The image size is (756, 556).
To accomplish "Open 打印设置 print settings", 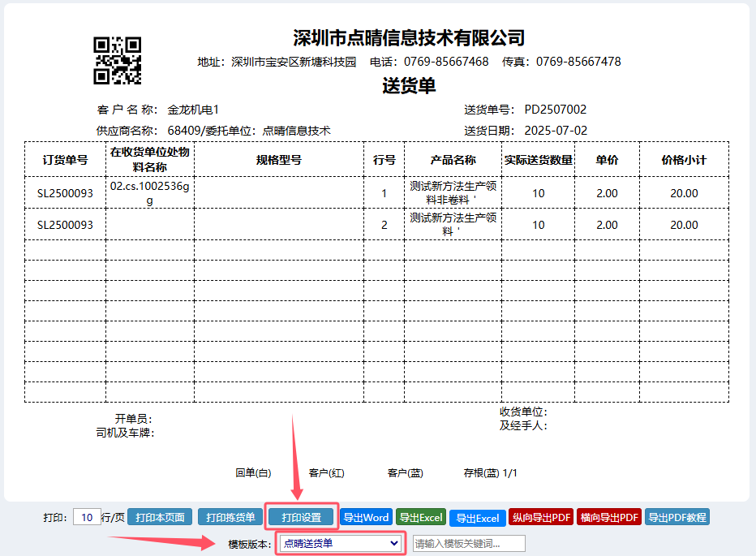I will [301, 517].
